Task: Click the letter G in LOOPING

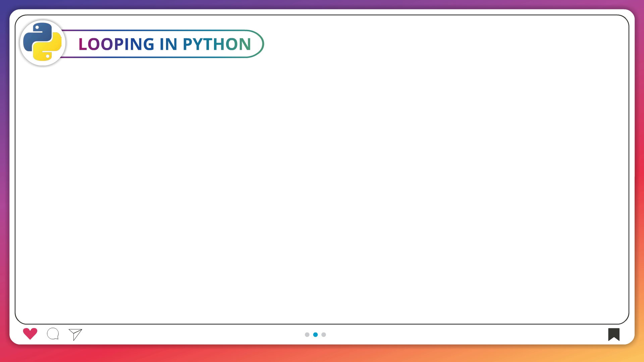Action: click(148, 44)
